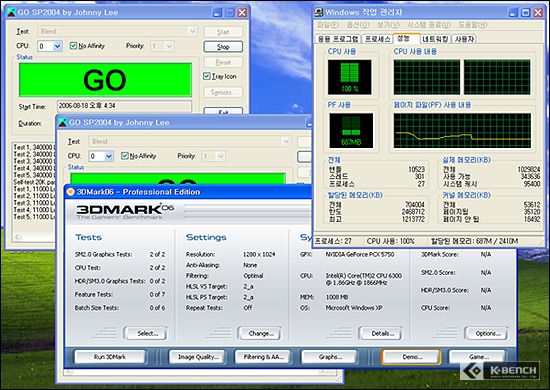Click 'Resolution: 1280 x 1024' value in 3DMark06
This screenshot has height=390, width=550.
coord(259,254)
